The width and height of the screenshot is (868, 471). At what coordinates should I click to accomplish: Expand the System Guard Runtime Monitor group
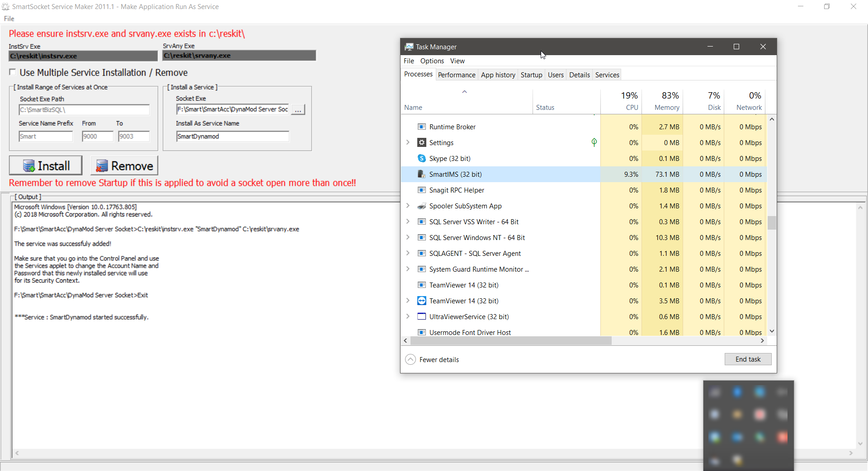click(408, 269)
